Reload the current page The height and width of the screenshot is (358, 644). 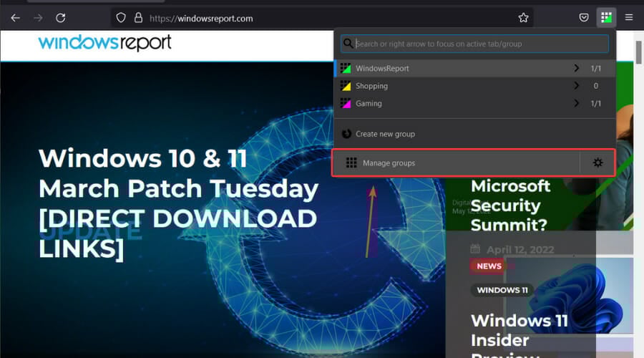tap(61, 18)
